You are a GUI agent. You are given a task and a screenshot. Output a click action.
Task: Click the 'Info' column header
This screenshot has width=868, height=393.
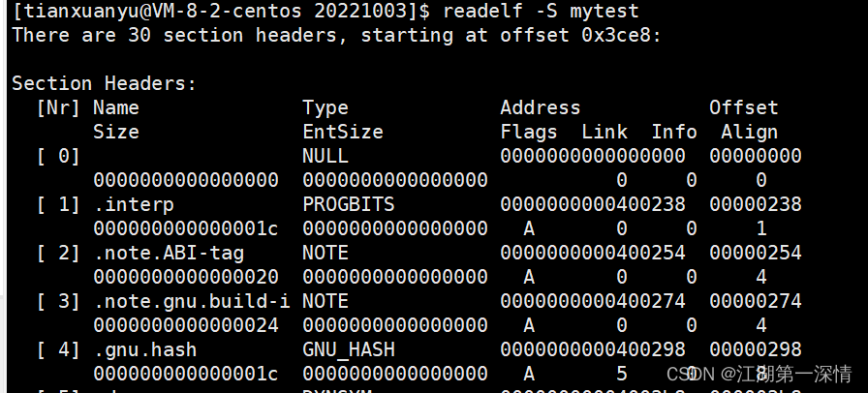[674, 132]
